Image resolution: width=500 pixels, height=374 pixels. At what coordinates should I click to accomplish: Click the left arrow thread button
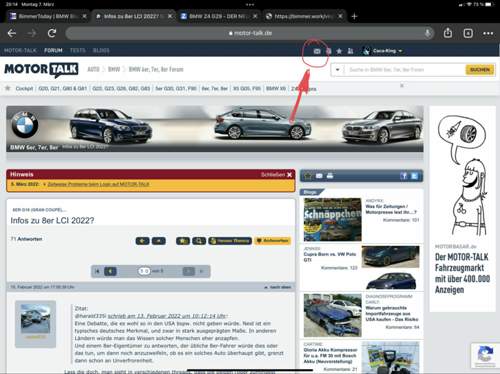[x=142, y=241]
